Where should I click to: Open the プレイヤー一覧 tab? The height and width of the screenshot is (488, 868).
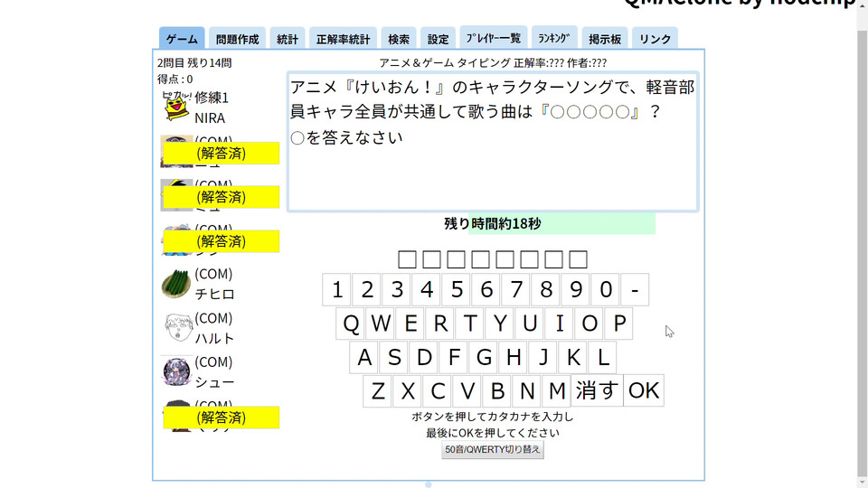[494, 38]
